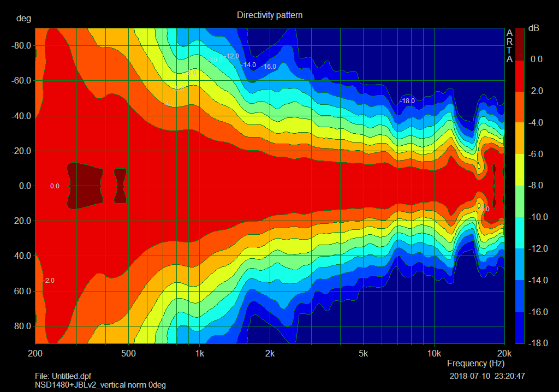Select the 60.0 degree axis label

coord(22,291)
